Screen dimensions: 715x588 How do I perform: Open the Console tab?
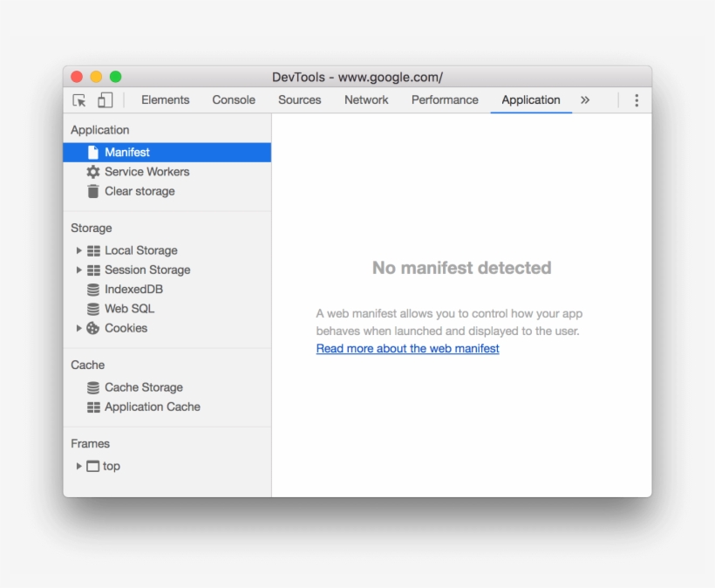[233, 99]
